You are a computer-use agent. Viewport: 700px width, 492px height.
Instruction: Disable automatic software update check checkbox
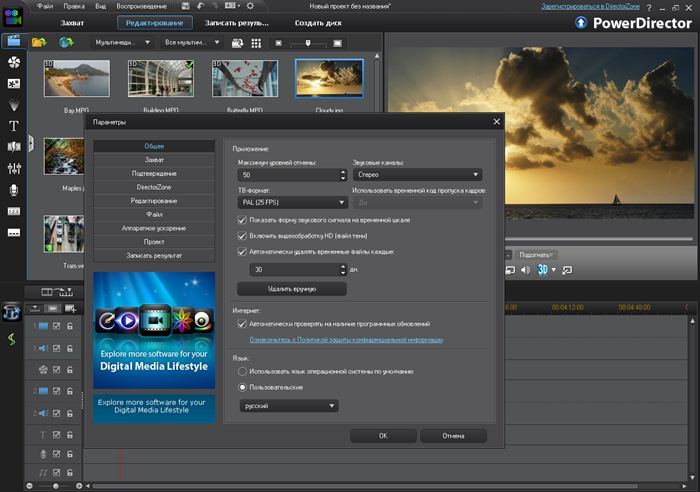tap(242, 324)
